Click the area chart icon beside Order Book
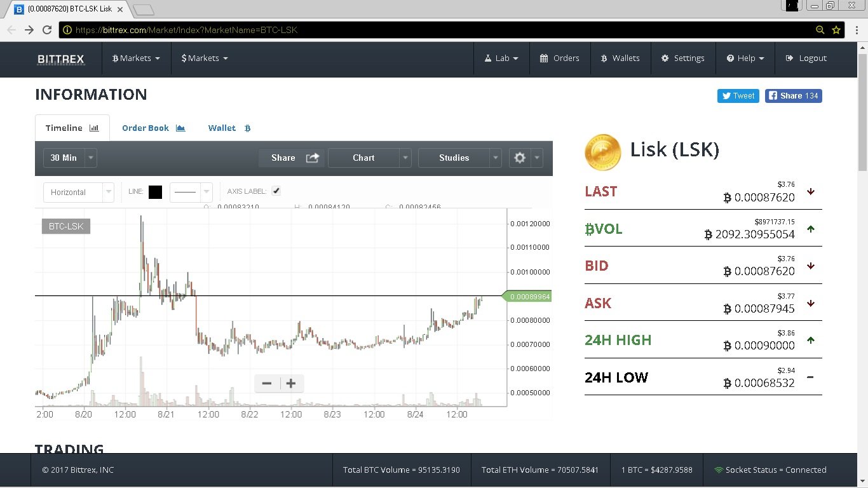This screenshot has height=488, width=868. pyautogui.click(x=180, y=128)
